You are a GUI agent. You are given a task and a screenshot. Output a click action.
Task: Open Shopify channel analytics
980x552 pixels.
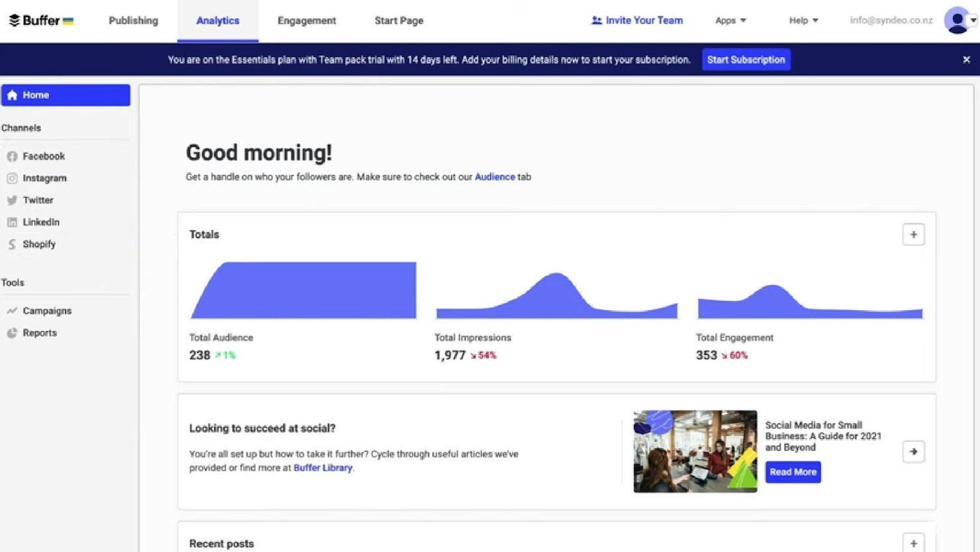(x=39, y=244)
